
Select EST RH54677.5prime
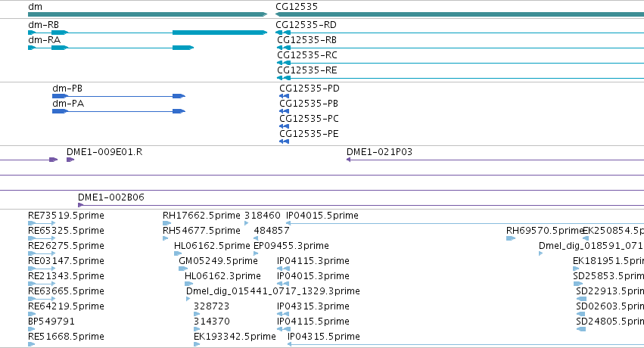201,231
